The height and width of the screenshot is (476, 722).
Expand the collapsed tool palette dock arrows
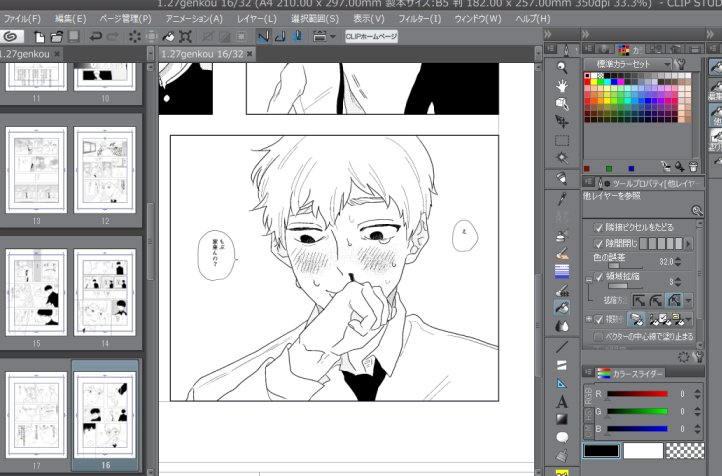(x=547, y=34)
